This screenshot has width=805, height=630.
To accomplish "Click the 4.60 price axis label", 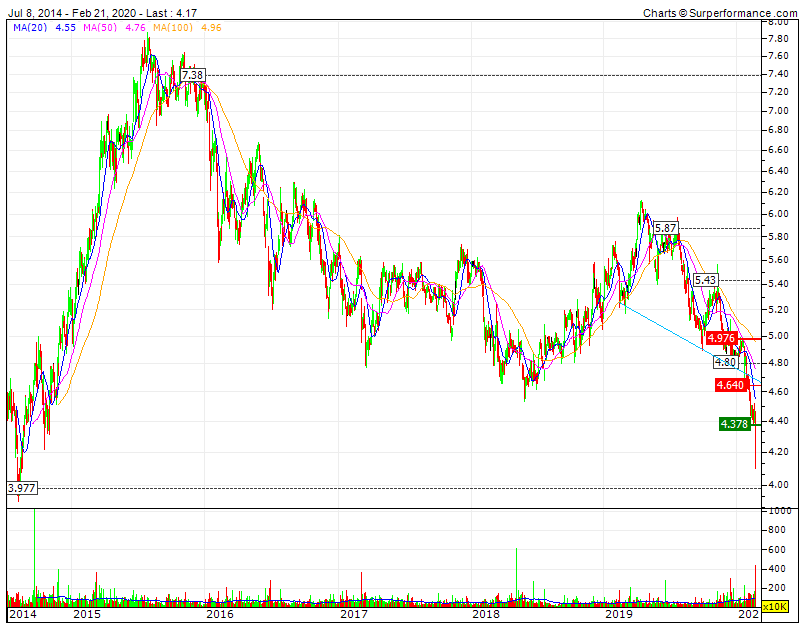I will [778, 392].
